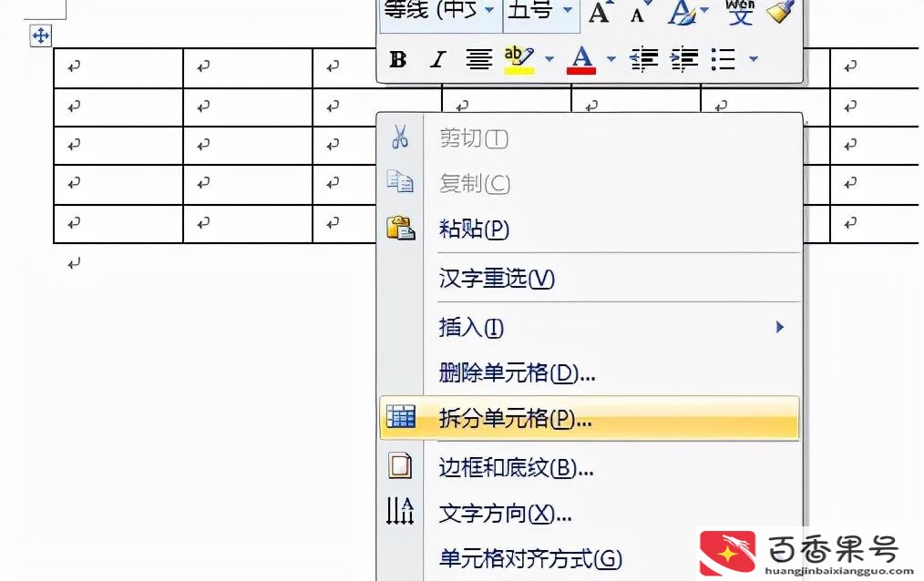Center-align text via mini toolbar
The width and height of the screenshot is (924, 581).
478,59
